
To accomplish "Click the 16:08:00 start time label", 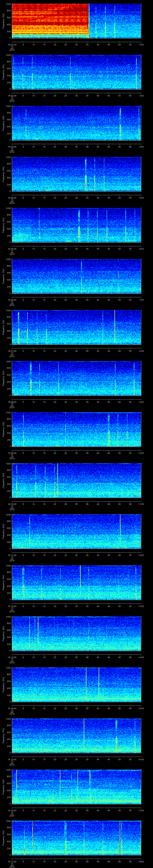I will (x=12, y=402).
